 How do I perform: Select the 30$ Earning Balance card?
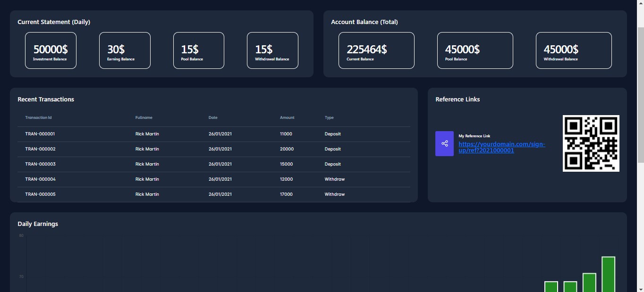coord(125,50)
